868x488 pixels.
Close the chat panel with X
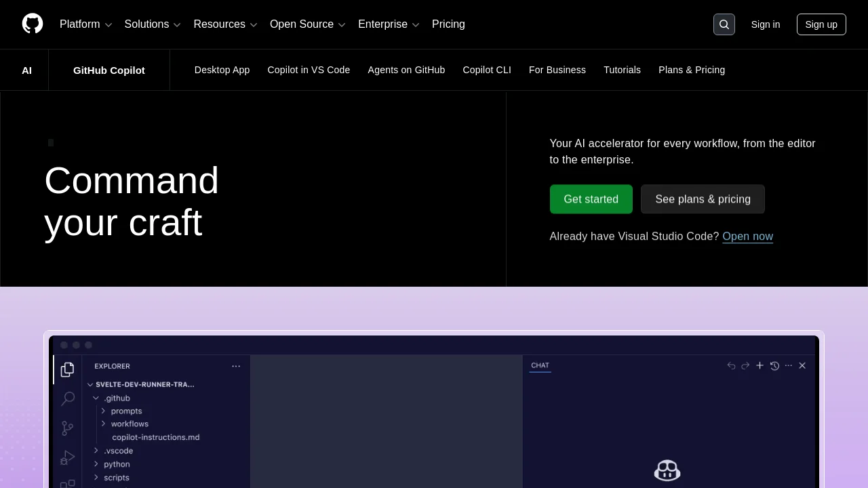tap(802, 365)
